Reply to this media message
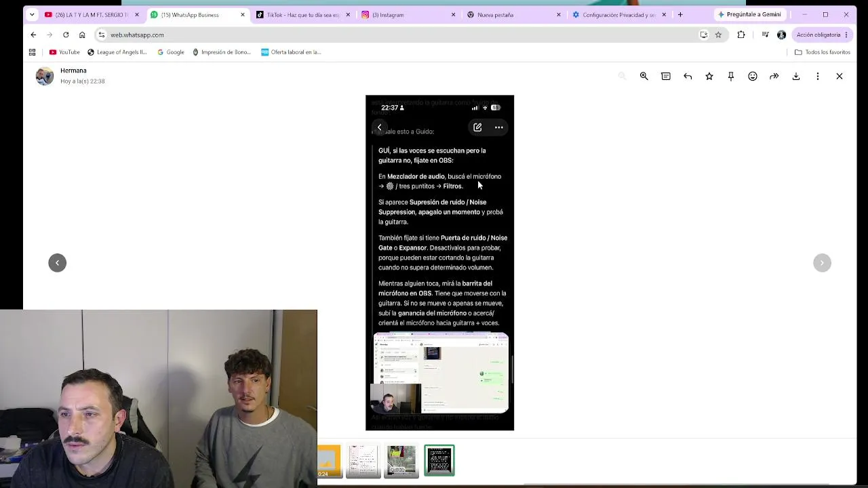868x488 pixels. pyautogui.click(x=688, y=77)
